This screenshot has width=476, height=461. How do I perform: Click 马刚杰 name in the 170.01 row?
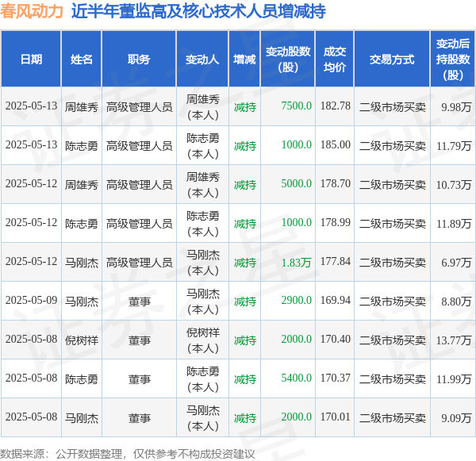click(x=82, y=418)
